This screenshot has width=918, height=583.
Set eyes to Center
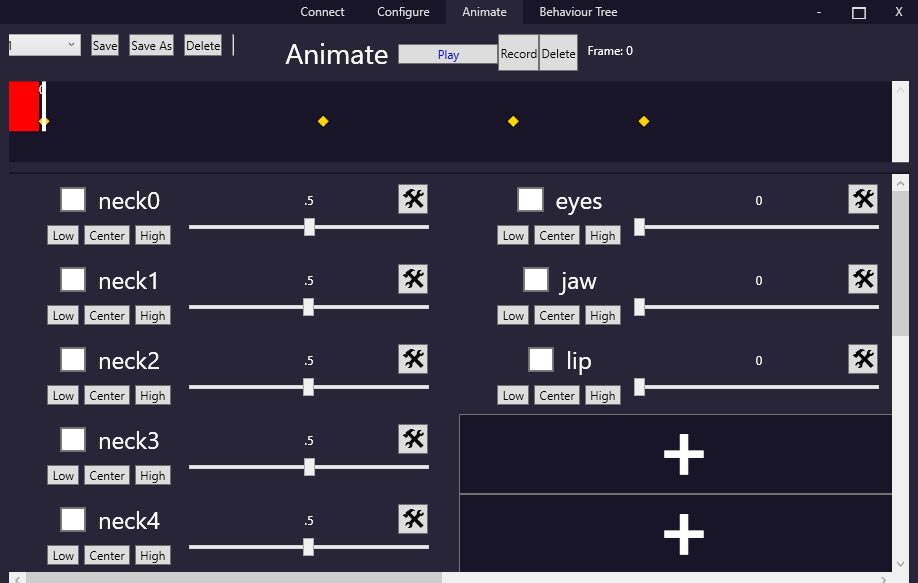pyautogui.click(x=557, y=235)
